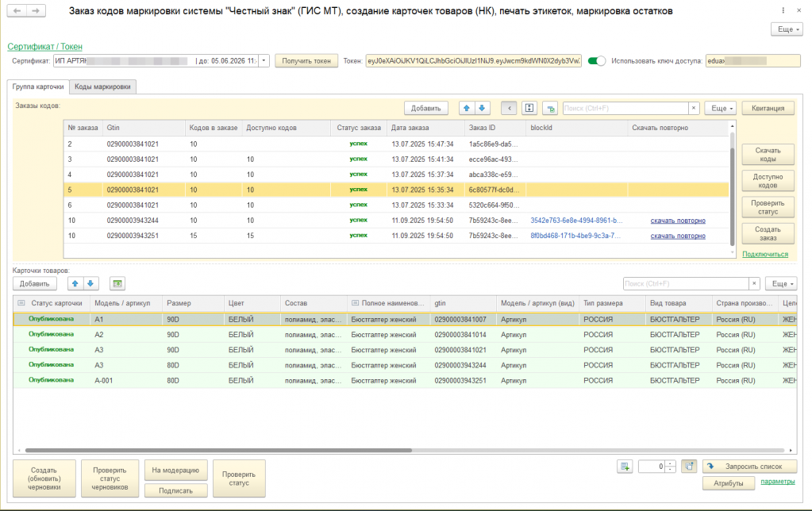
Task: Select the 'Группа карточки' tab
Action: [x=38, y=86]
